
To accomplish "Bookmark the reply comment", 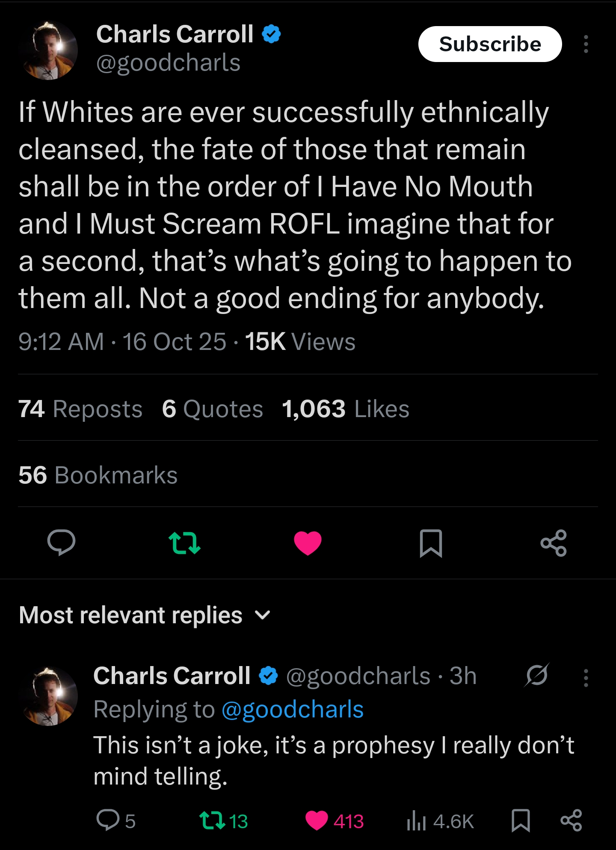I will pyautogui.click(x=521, y=820).
